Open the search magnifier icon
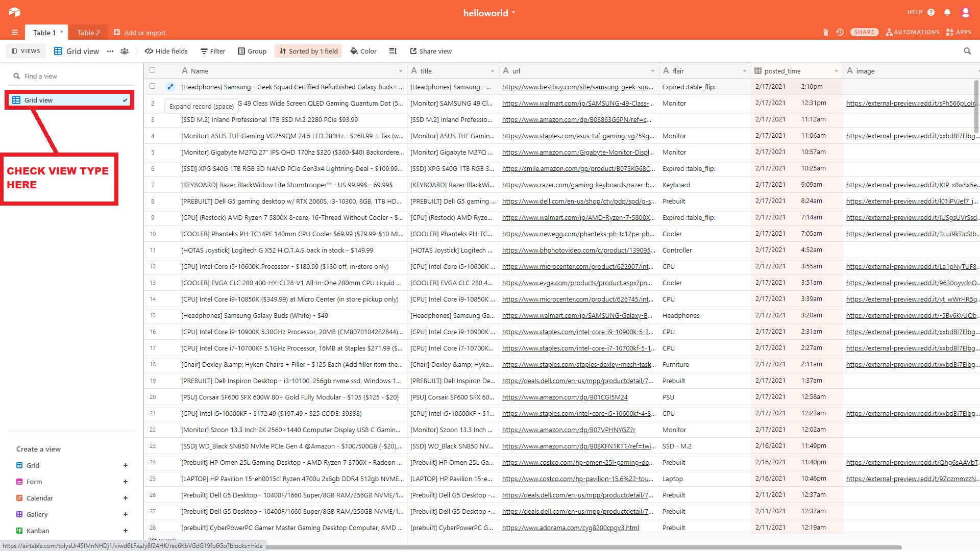980x551 pixels. tap(967, 51)
